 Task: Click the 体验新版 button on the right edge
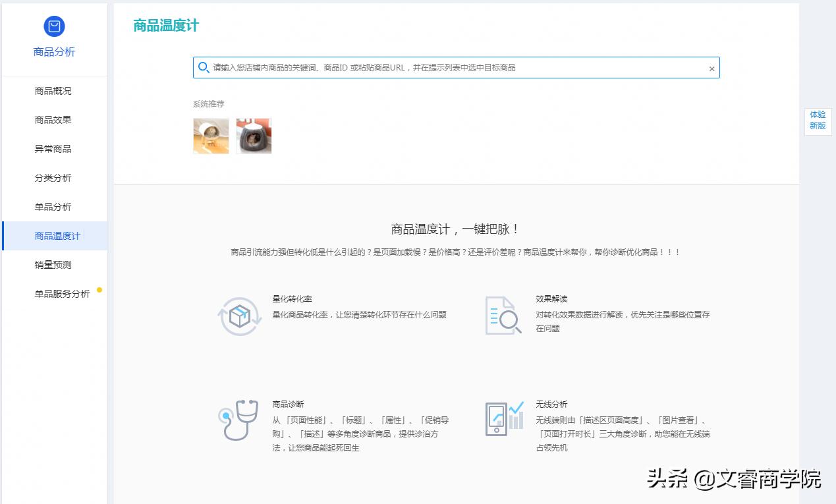tap(817, 119)
